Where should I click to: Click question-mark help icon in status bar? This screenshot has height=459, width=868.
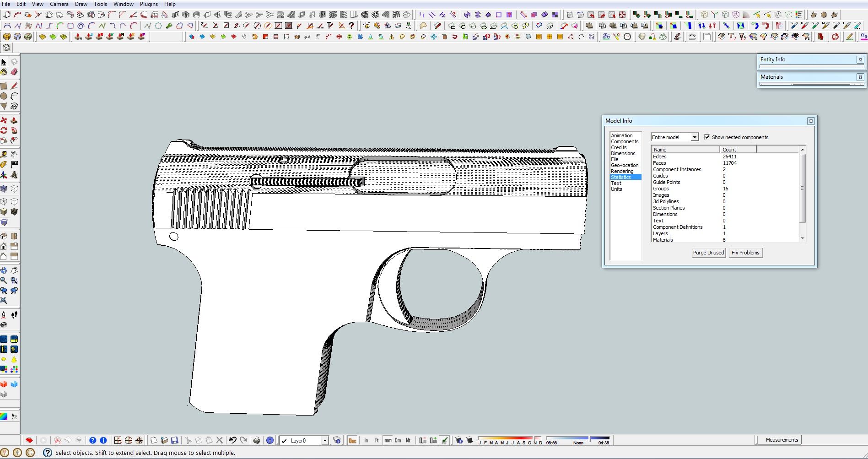[x=48, y=453]
